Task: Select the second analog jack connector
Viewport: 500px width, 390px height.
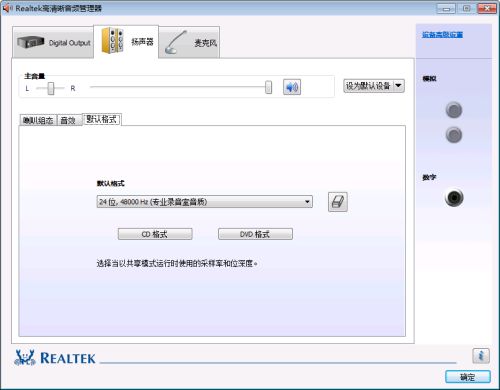Action: (x=454, y=135)
